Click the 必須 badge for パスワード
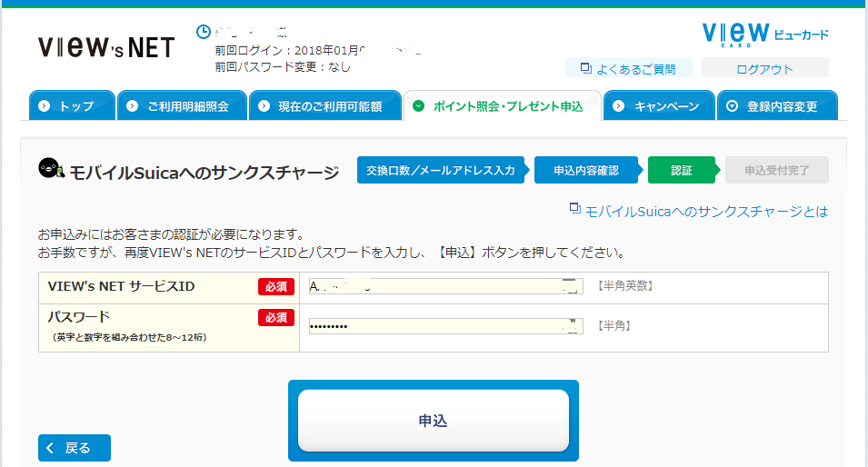 [x=276, y=318]
